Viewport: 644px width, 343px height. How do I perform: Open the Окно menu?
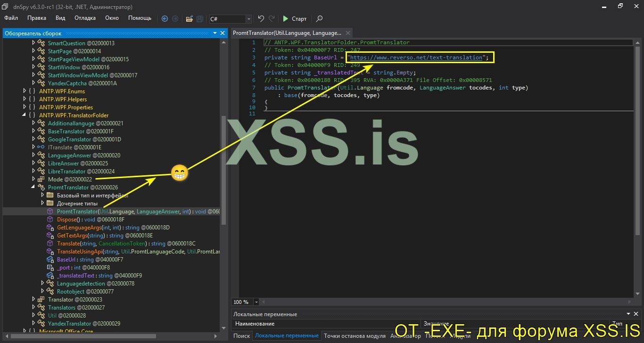tap(112, 18)
